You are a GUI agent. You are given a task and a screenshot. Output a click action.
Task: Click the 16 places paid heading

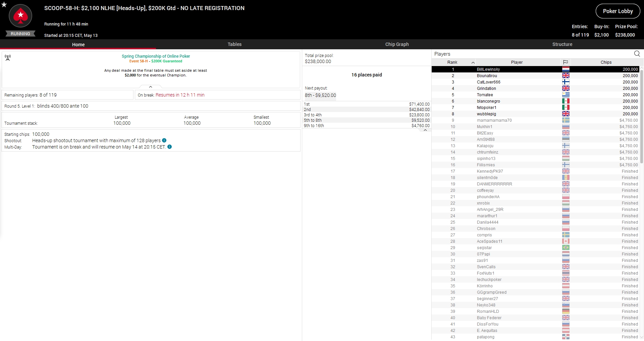(x=367, y=75)
